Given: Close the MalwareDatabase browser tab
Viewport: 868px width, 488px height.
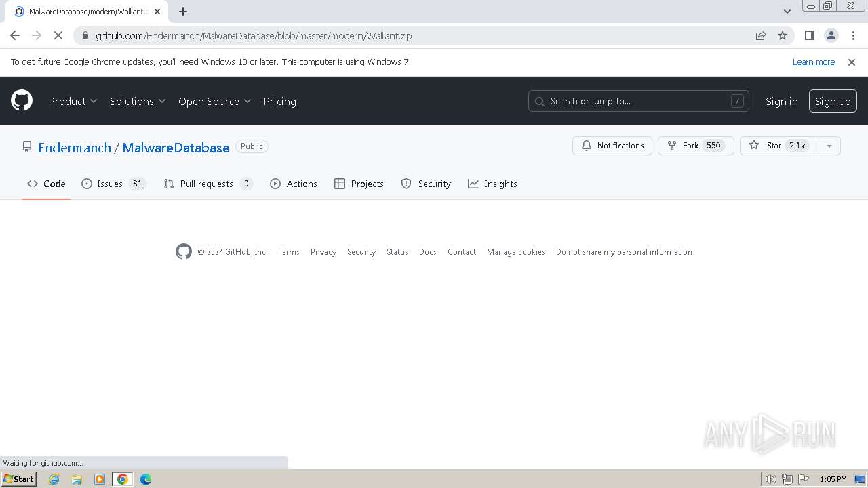Looking at the screenshot, I should [x=157, y=12].
